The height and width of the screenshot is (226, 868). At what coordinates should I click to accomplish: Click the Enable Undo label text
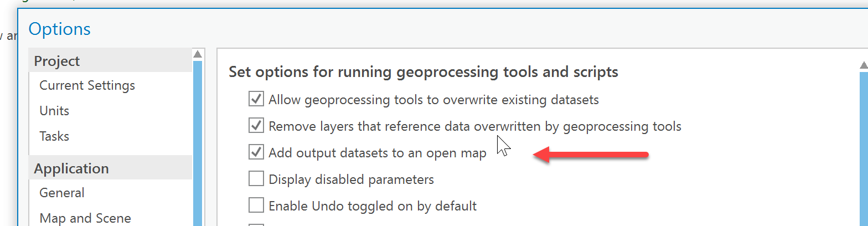(x=373, y=206)
